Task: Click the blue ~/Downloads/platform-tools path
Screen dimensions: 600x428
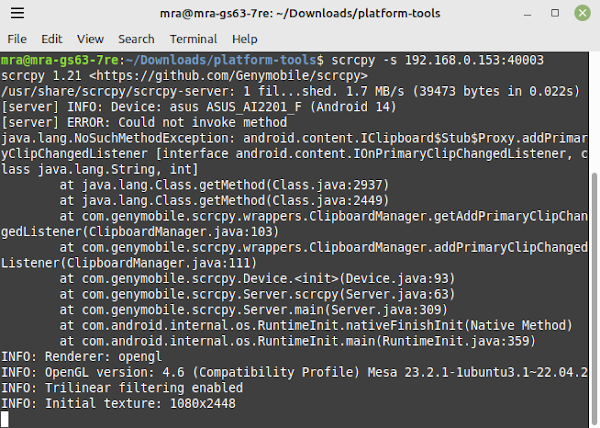Action: [x=221, y=60]
